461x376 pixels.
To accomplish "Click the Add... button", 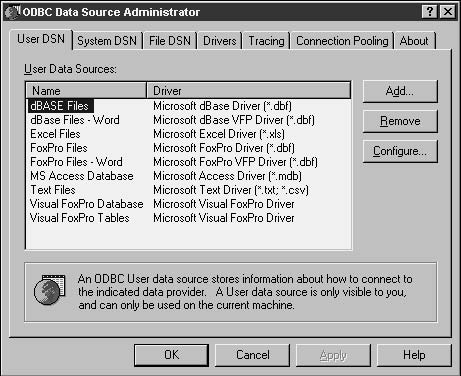I will (400, 91).
